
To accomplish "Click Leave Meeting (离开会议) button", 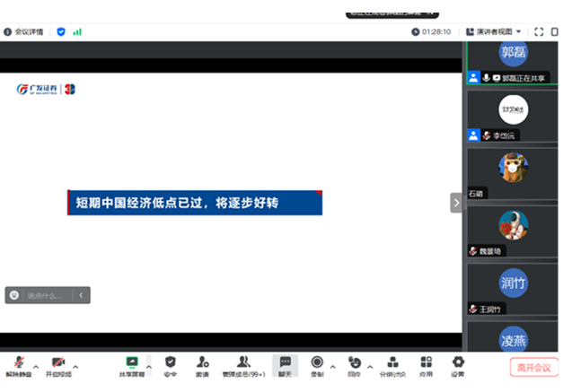I will pyautogui.click(x=533, y=367).
